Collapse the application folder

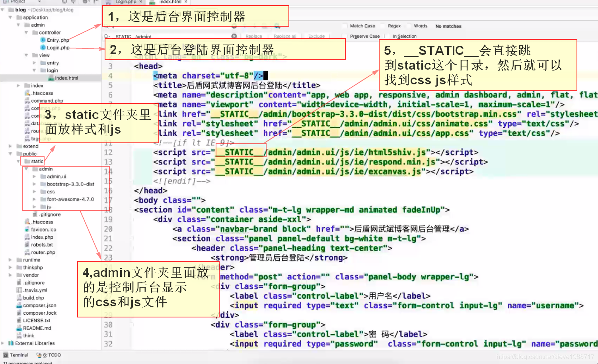coord(10,17)
